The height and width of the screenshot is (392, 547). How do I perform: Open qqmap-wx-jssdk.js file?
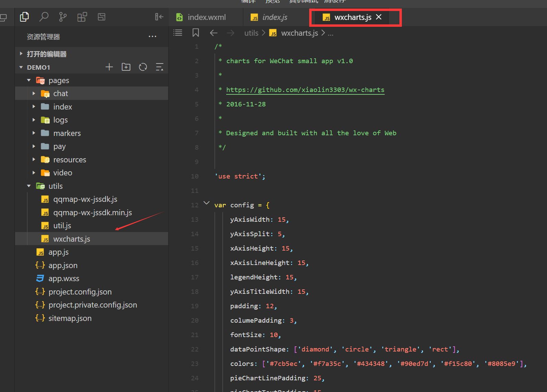coord(92,199)
